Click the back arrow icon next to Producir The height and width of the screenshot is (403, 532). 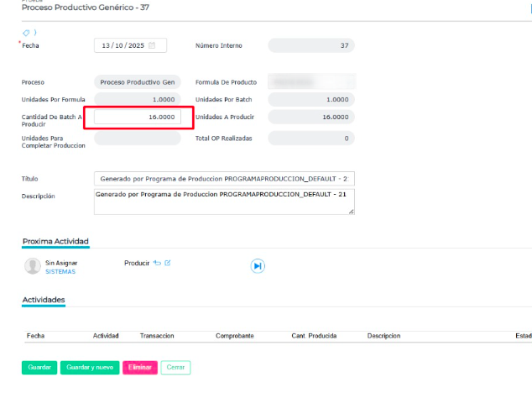coord(157,263)
